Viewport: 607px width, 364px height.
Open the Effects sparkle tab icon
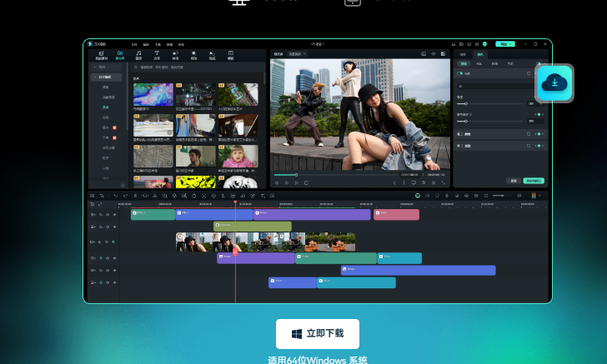point(193,55)
